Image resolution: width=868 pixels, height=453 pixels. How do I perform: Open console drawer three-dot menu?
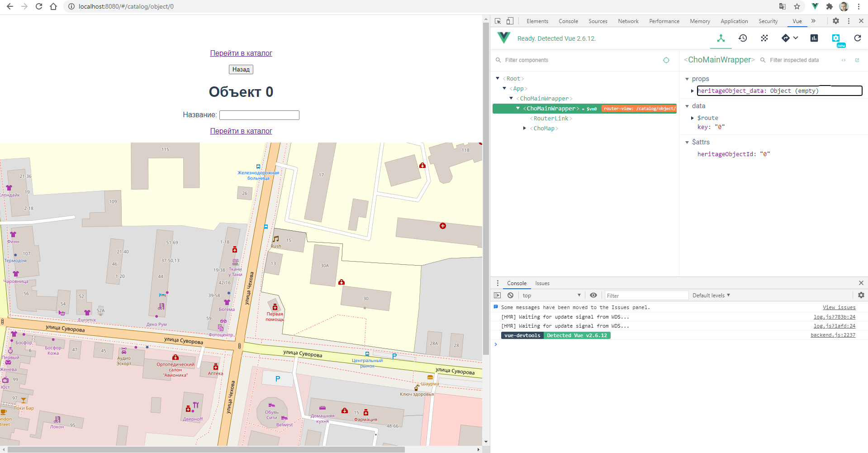tap(498, 283)
